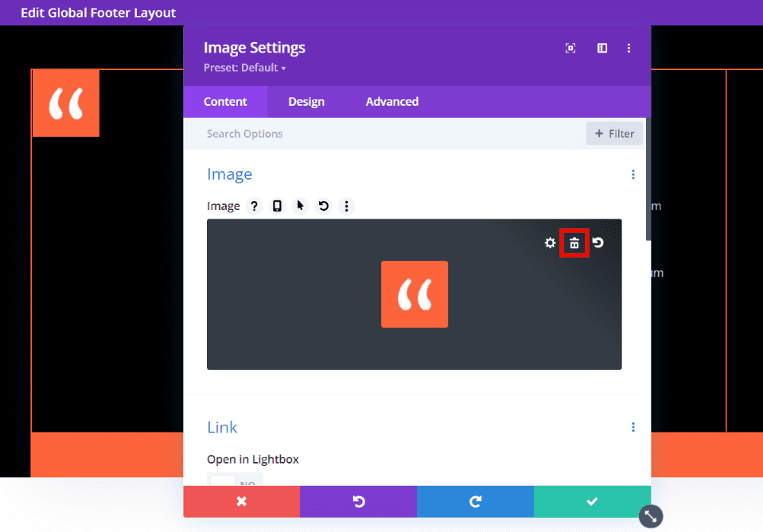Switch to the Advanced tab
The image size is (763, 532).
click(x=391, y=101)
